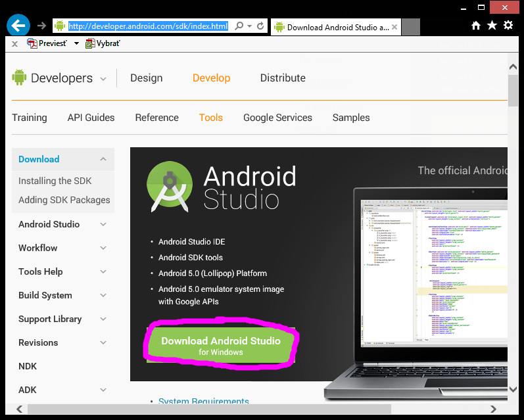Expand the Workflow sidebar section
The height and width of the screenshot is (420, 524).
tap(103, 248)
